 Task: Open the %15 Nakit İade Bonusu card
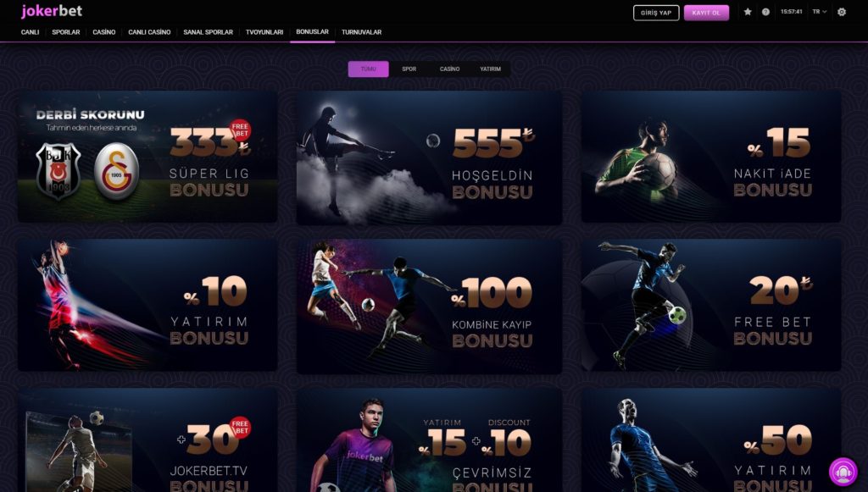(x=711, y=157)
